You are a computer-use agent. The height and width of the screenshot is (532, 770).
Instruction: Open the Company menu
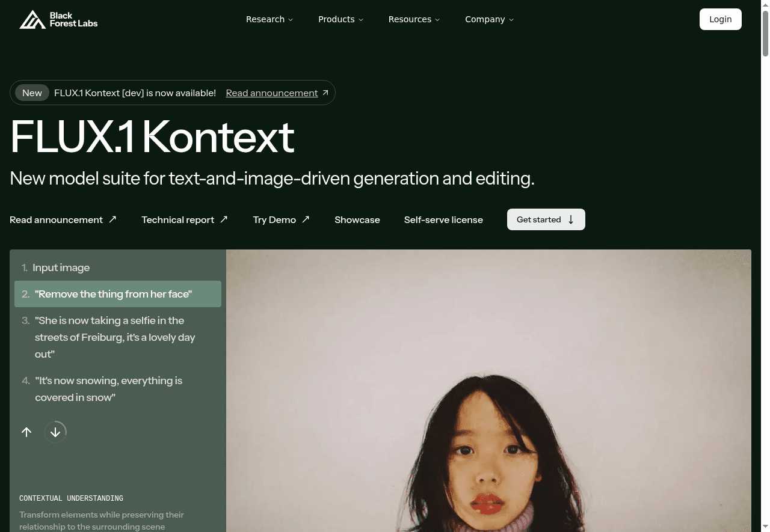pyautogui.click(x=489, y=19)
